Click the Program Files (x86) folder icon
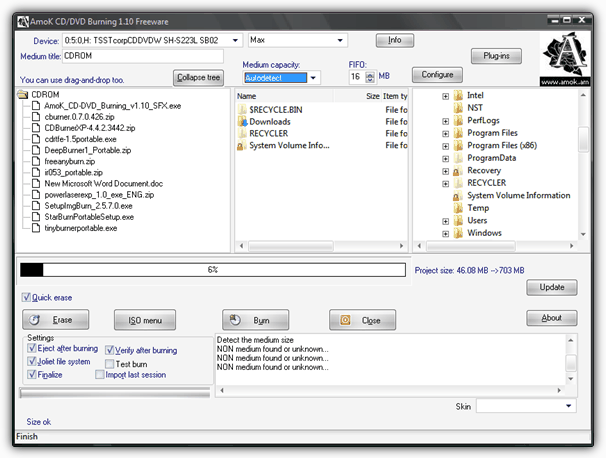Viewport: 606px width, 458px height. pos(459,145)
